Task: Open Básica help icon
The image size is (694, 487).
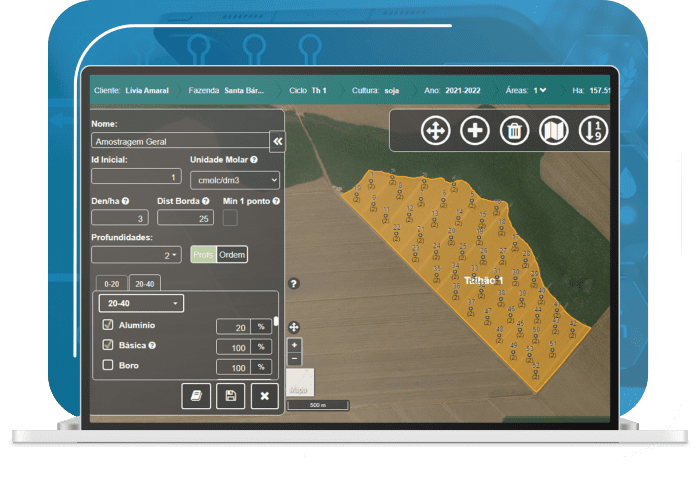Action: (152, 345)
